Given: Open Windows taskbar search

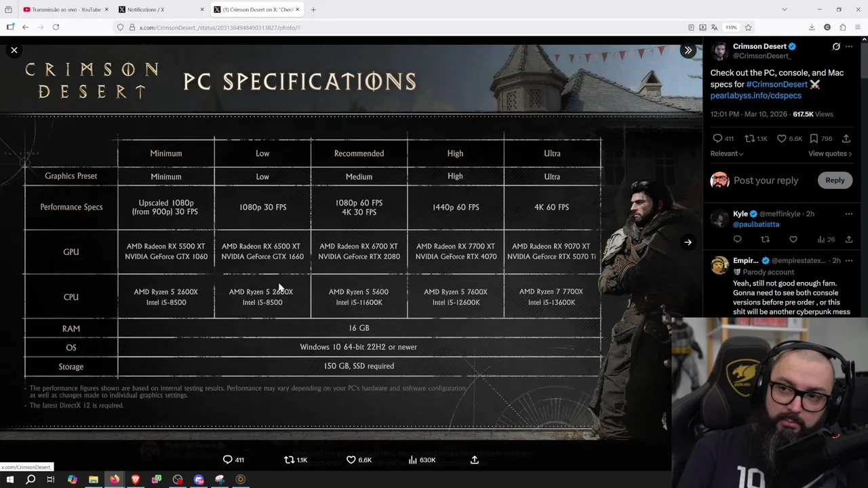Looking at the screenshot, I should pyautogui.click(x=31, y=479).
